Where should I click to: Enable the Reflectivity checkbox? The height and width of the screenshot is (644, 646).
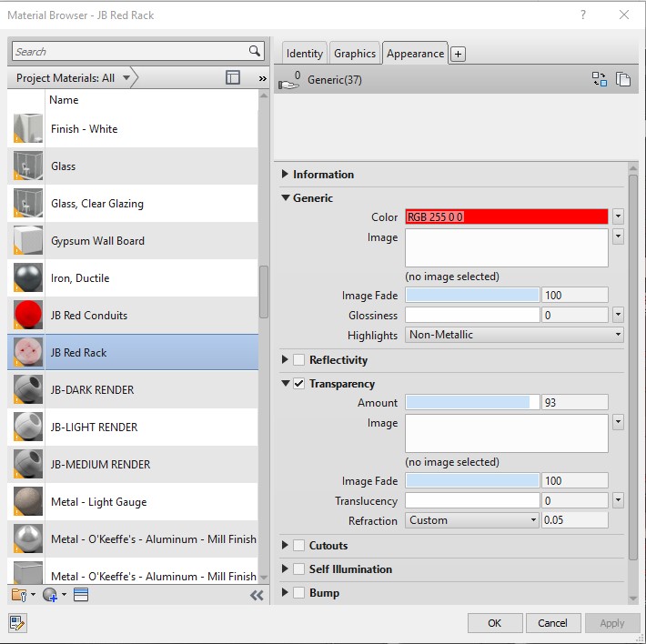pyautogui.click(x=298, y=360)
